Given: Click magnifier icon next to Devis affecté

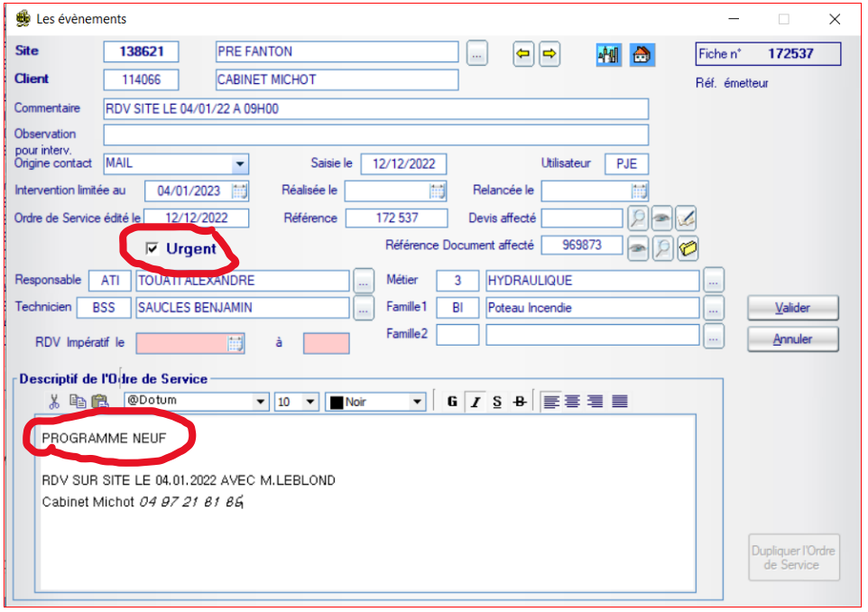Looking at the screenshot, I should 638,218.
